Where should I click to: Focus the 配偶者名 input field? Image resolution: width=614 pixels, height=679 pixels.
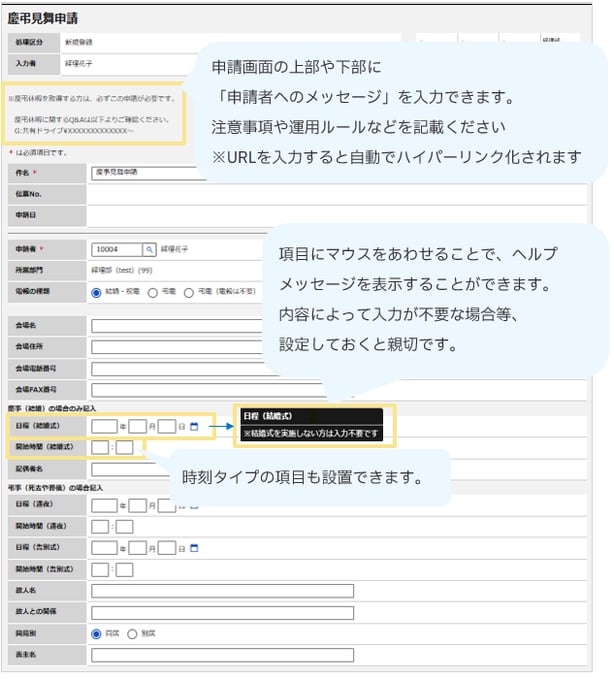coord(130,470)
